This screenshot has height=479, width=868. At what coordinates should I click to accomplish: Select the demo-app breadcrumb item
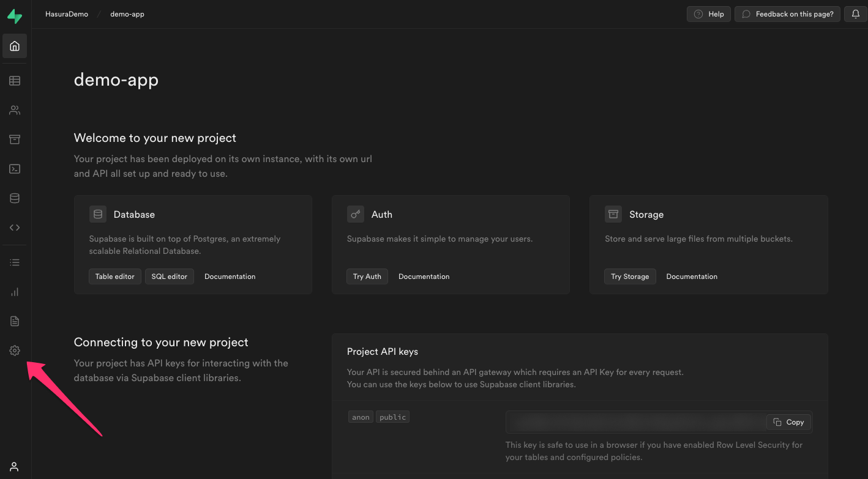click(127, 13)
